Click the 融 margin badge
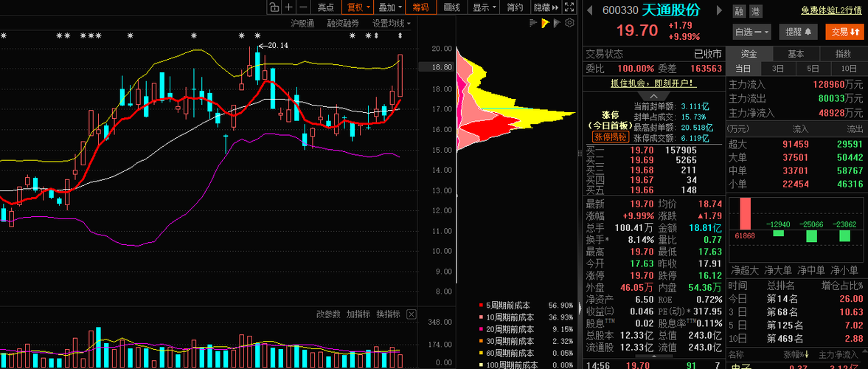The height and width of the screenshot is (369, 868). click(x=739, y=11)
